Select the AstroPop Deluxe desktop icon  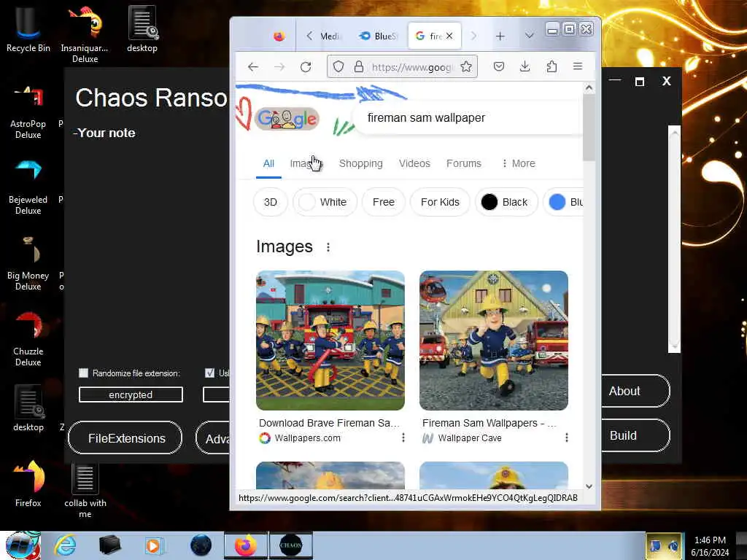[x=28, y=112]
